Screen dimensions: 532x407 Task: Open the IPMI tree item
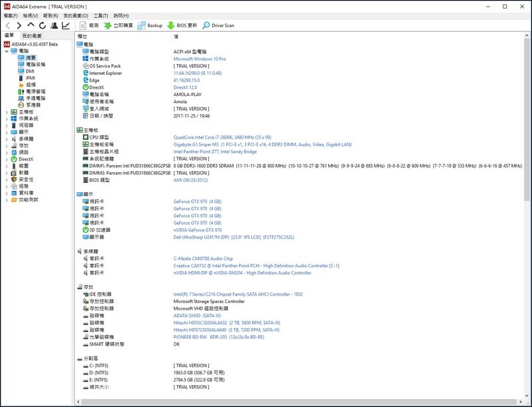31,78
